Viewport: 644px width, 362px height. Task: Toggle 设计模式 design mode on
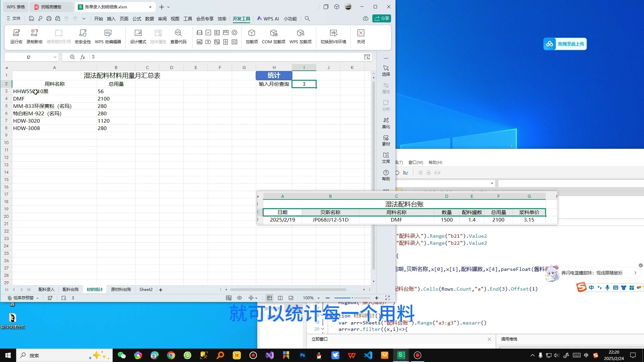[138, 37]
